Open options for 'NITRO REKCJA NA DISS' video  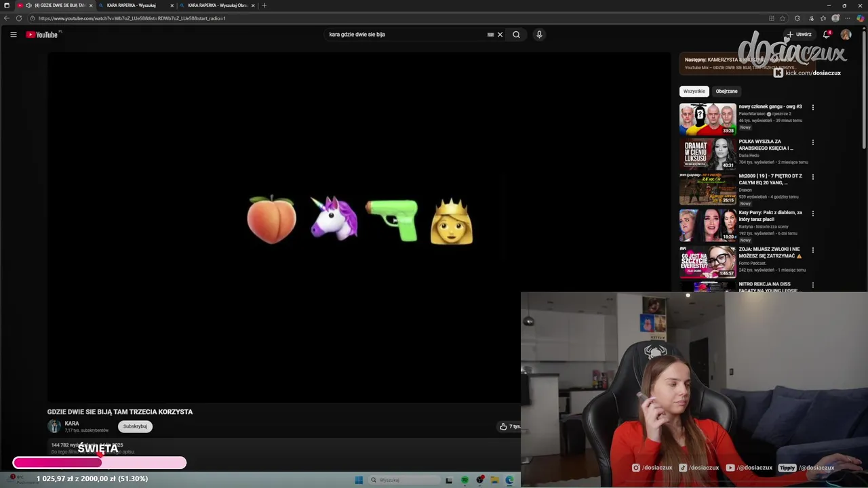coord(813,285)
